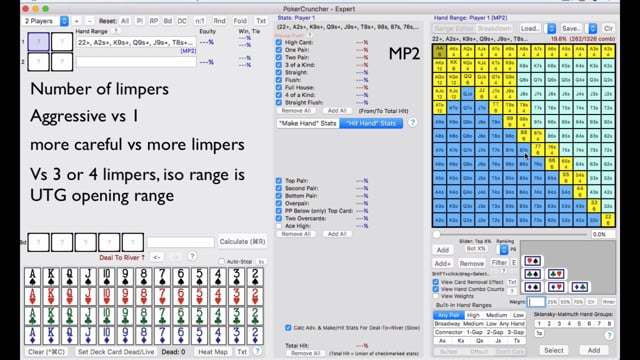Switch to Hit Hand Stats tab
This screenshot has width=640, height=360.
(371, 123)
